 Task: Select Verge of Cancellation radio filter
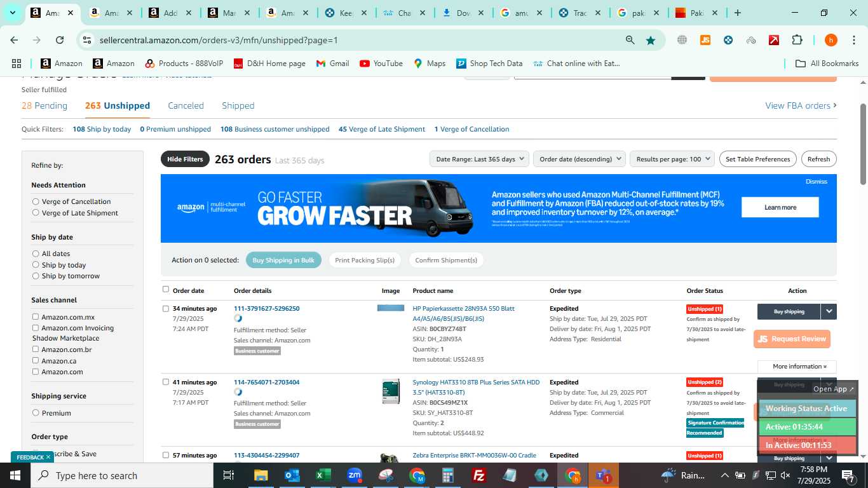[36, 201]
